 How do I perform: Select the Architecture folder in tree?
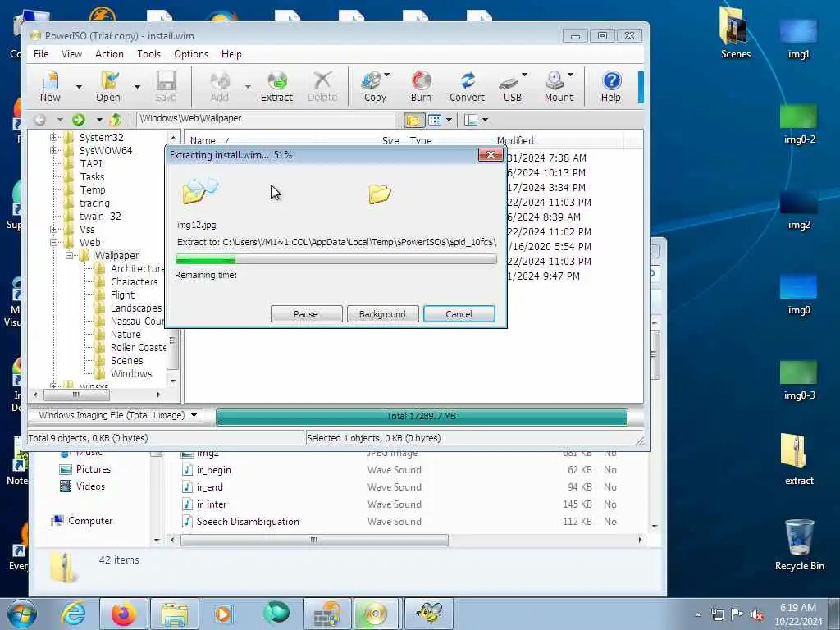[137, 268]
